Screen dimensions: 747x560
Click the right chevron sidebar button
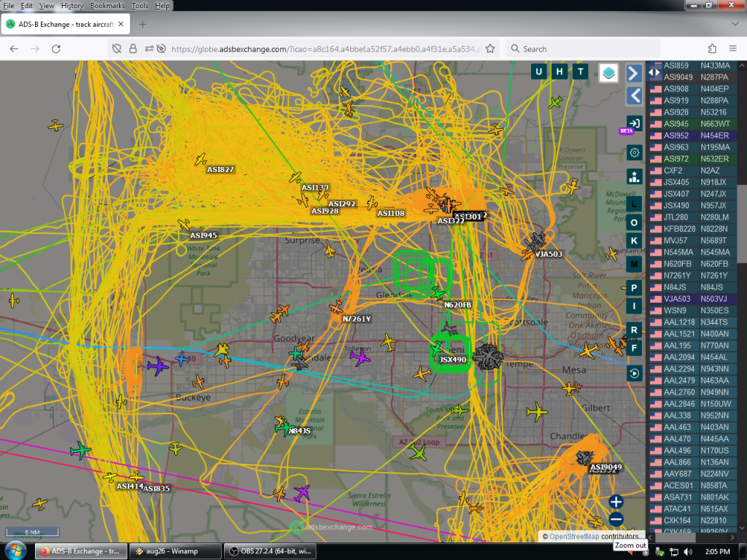coord(634,74)
